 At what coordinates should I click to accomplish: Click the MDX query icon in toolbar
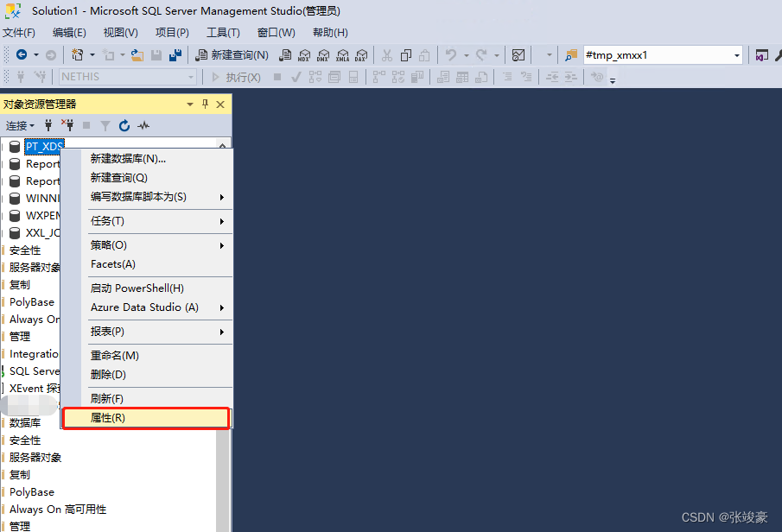(x=303, y=54)
